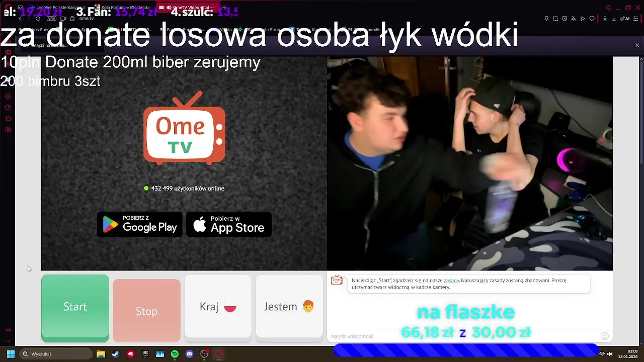This screenshot has width=644, height=362.
Task: Toggle the VPN badge in address bar
Action: pyautogui.click(x=51, y=19)
